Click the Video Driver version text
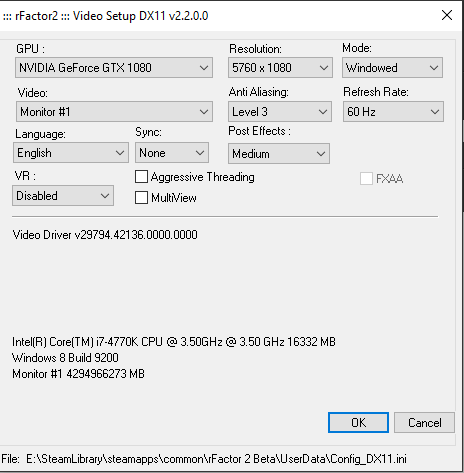This screenshot has width=464, height=473. click(105, 235)
